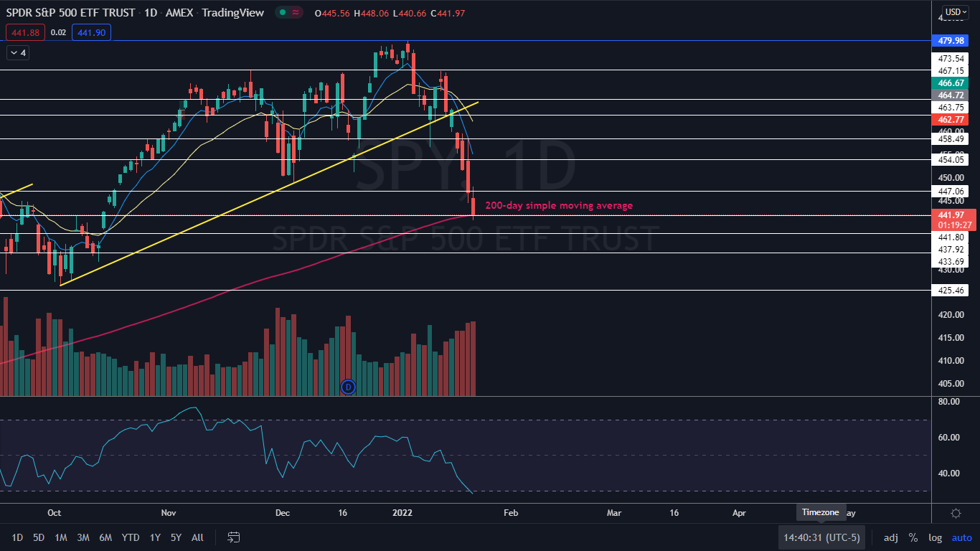Click the 464.72 gray price label
The height and width of the screenshot is (551, 980).
(951, 95)
